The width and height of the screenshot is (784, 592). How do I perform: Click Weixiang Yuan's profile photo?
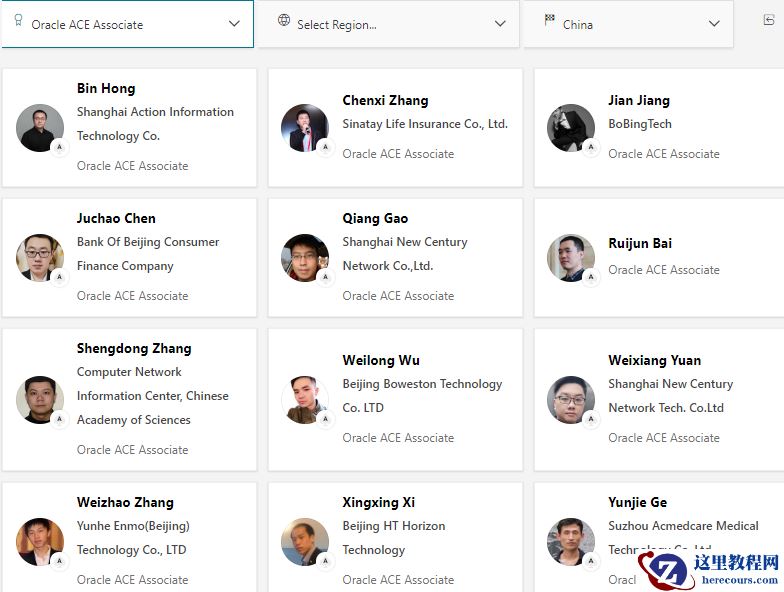(x=571, y=400)
